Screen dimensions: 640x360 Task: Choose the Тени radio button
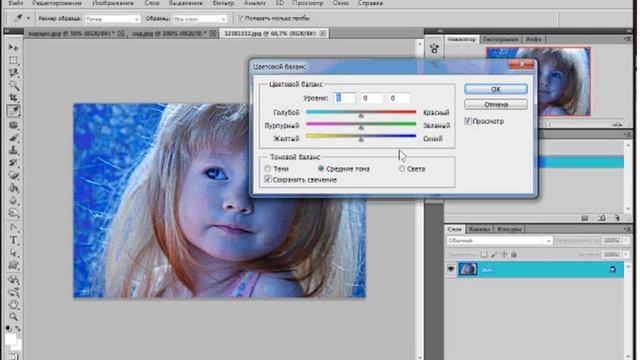[268, 169]
